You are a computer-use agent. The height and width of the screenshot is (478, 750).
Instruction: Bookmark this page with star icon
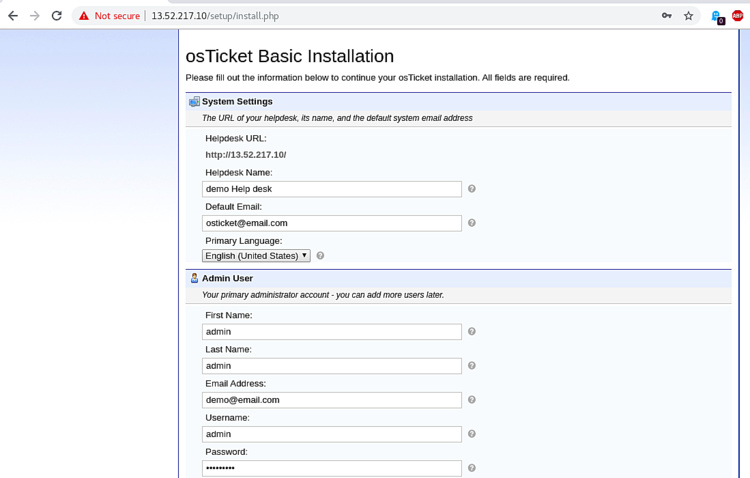pyautogui.click(x=689, y=16)
